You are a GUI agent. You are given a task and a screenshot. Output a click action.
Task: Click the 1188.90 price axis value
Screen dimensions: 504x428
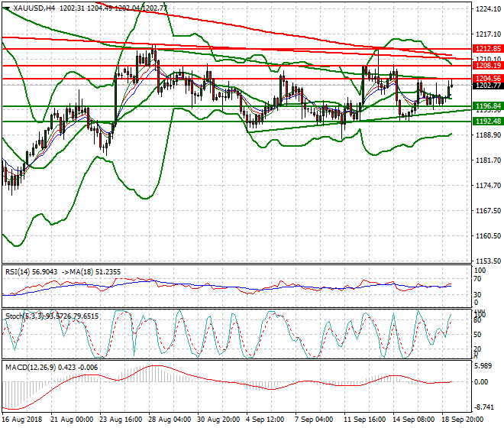[488, 135]
